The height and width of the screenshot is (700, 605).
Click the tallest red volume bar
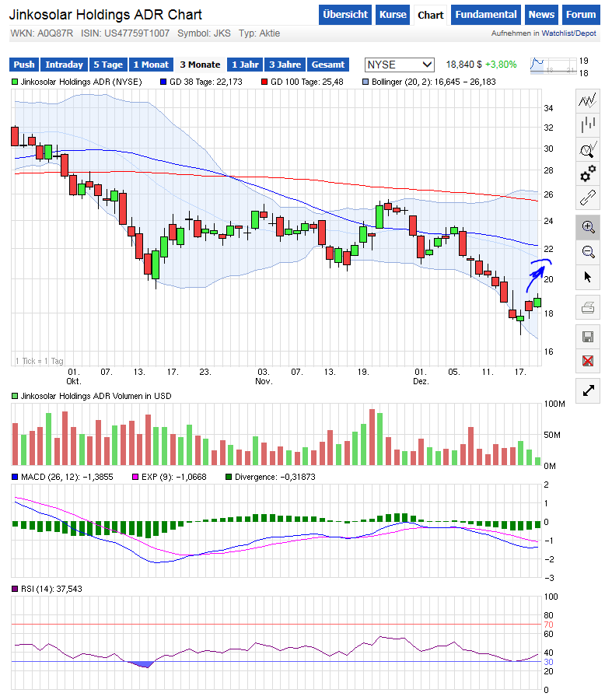point(372,437)
